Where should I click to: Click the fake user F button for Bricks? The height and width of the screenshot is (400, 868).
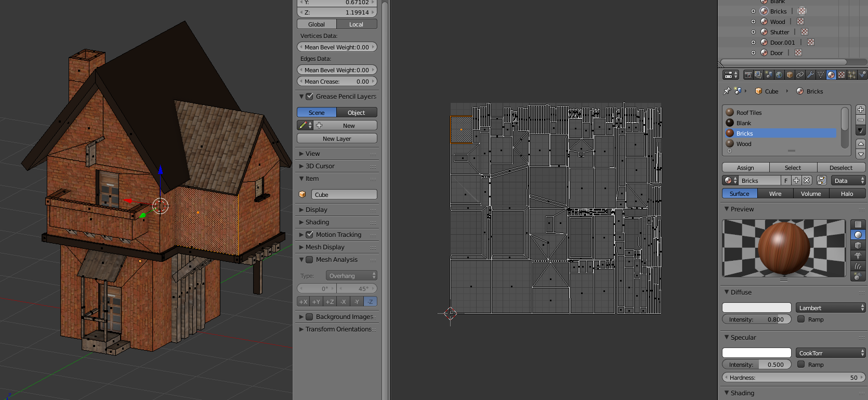coord(786,180)
